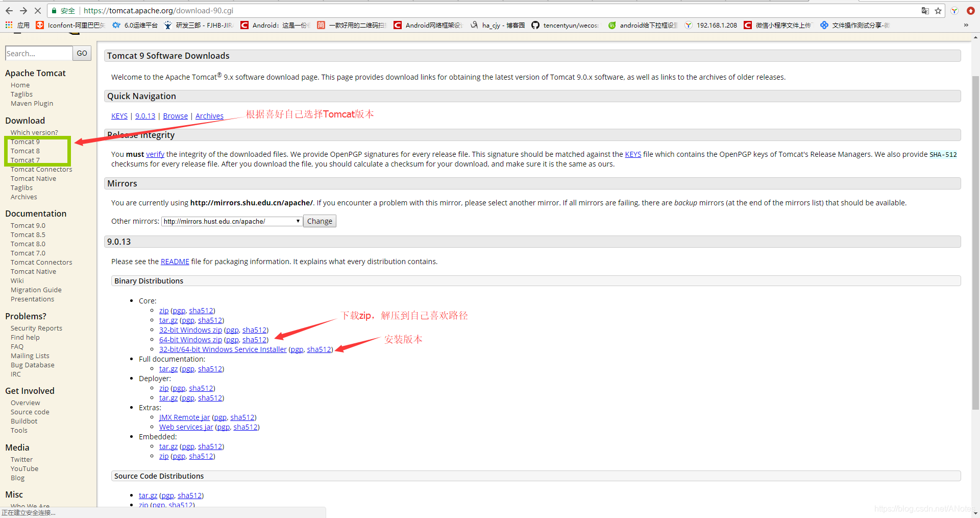
Task: Open the android给下拉框设 bookmark
Action: (643, 25)
